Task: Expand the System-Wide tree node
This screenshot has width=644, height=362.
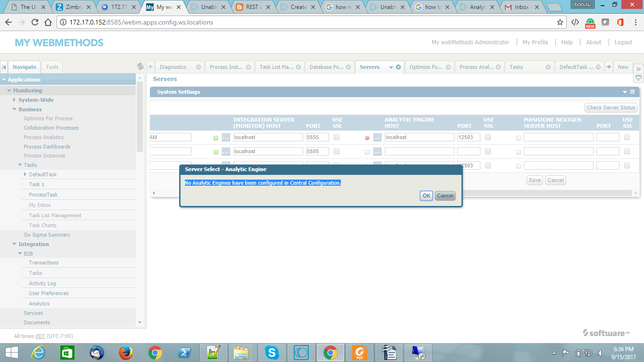Action: tap(14, 100)
